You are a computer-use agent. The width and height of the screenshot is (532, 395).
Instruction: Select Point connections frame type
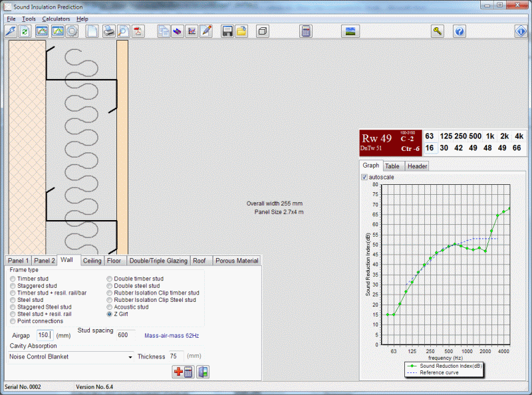tap(37, 321)
